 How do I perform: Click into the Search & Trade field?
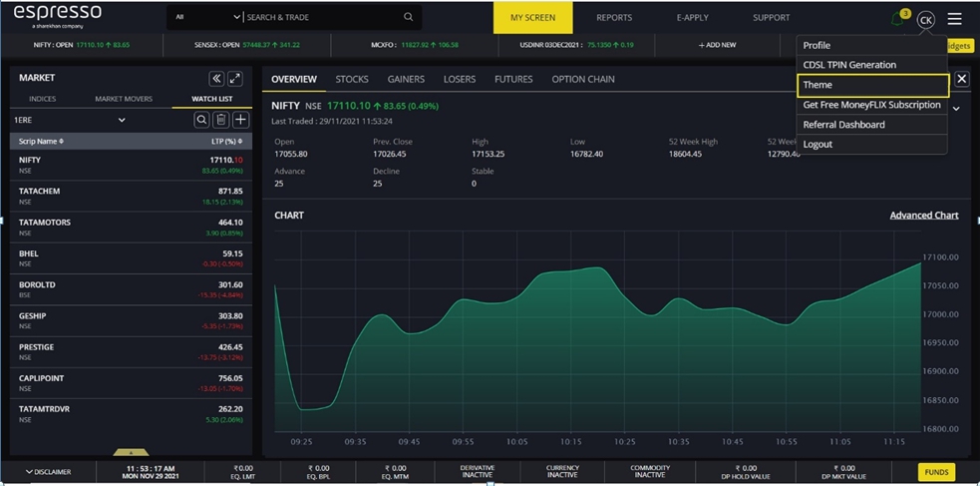(322, 17)
